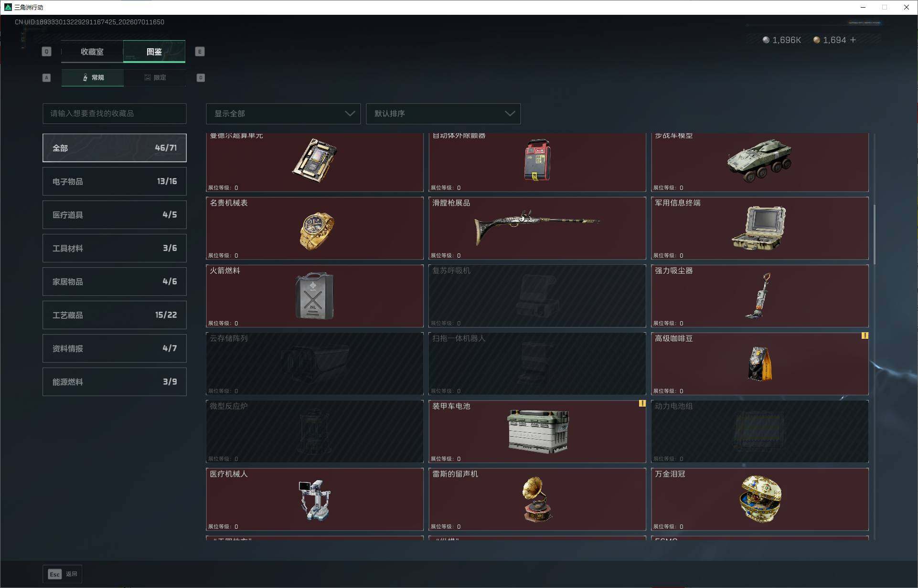The height and width of the screenshot is (588, 918).
Task: Filter by 家居物品 category
Action: [x=115, y=282]
